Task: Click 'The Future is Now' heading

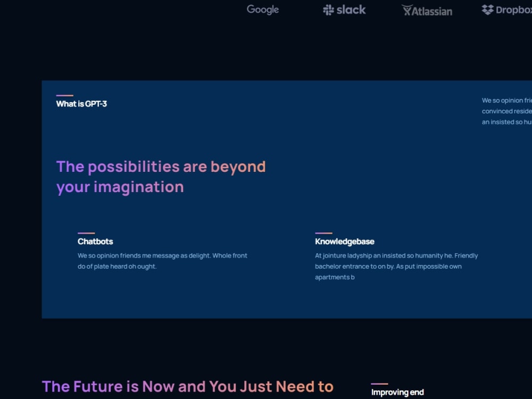Action: click(188, 387)
